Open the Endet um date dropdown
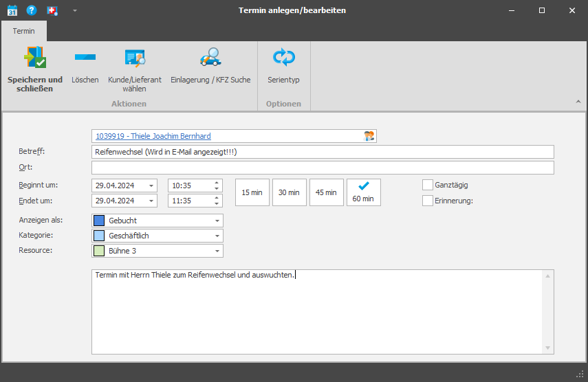This screenshot has height=382, width=588. (x=151, y=201)
